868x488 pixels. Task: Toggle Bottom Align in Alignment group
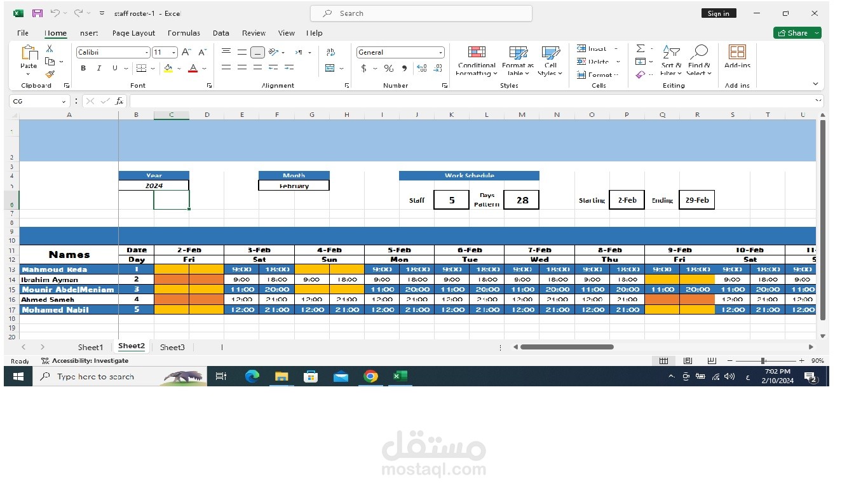257,52
